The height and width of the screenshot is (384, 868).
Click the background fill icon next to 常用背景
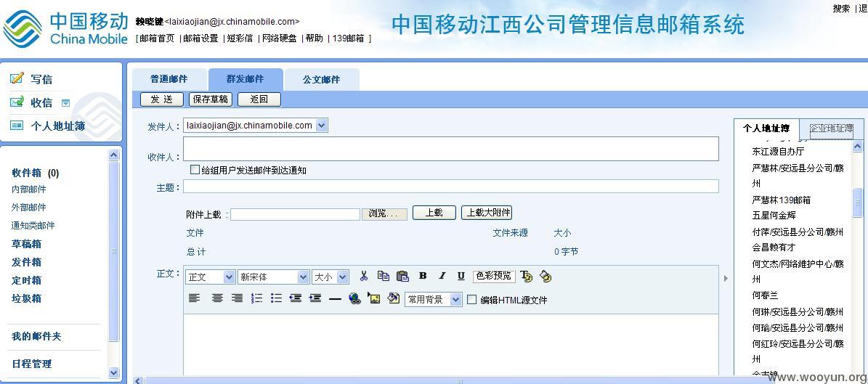pyautogui.click(x=394, y=298)
